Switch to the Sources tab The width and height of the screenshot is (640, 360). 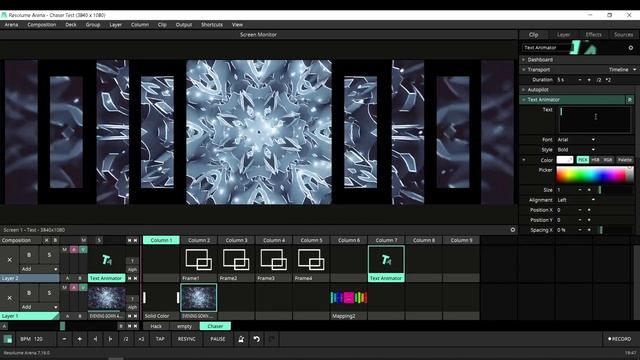coord(623,35)
